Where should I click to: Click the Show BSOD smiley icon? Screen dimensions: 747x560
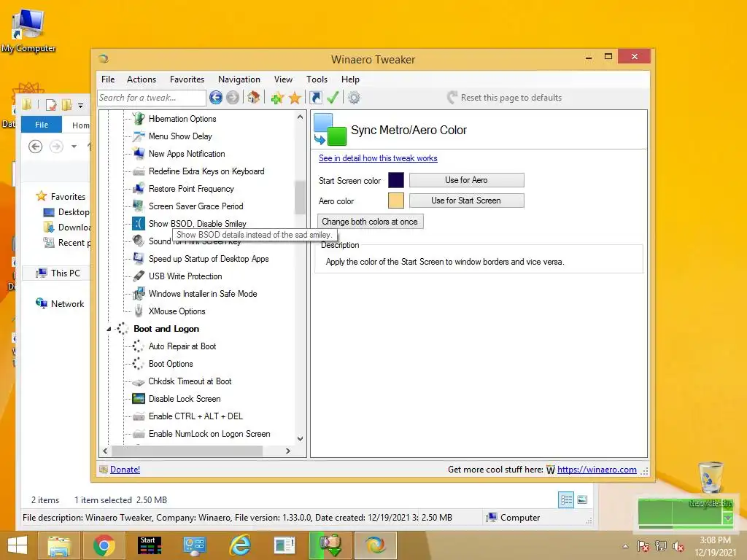139,223
